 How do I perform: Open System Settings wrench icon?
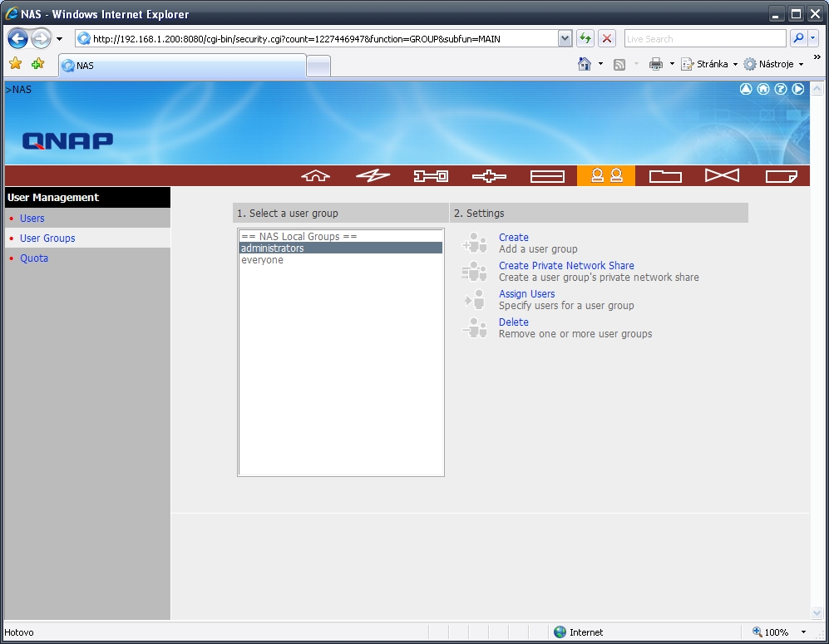click(431, 176)
